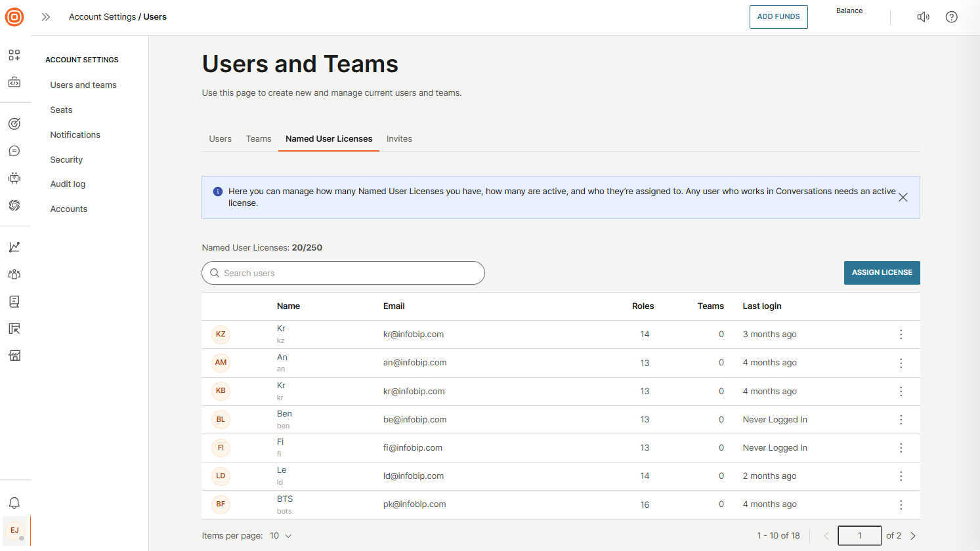
Task: Go to the next page of users
Action: pyautogui.click(x=913, y=536)
